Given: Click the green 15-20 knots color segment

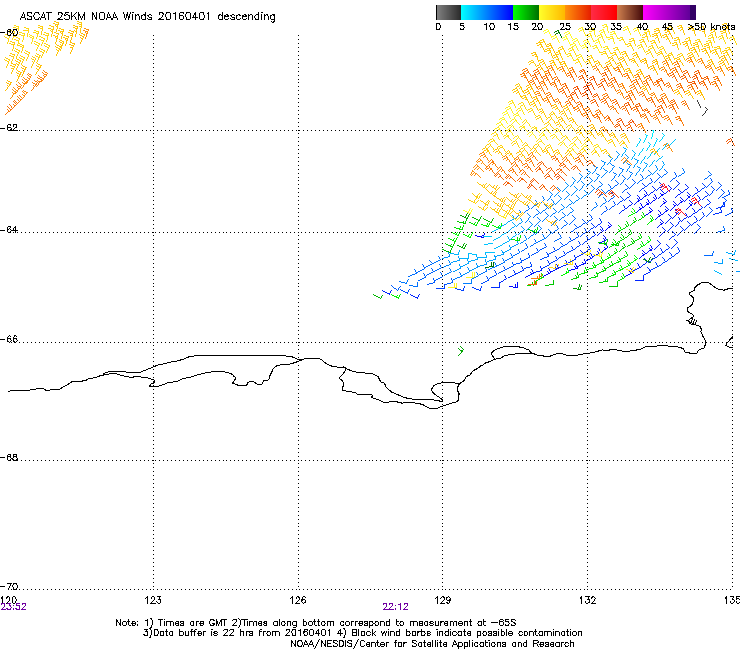Looking at the screenshot, I should coord(526,12).
